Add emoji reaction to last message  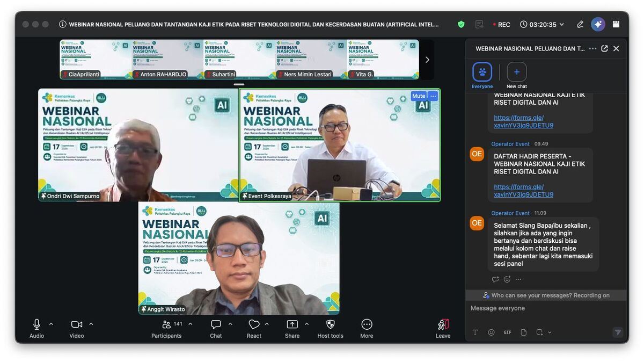coord(507,279)
